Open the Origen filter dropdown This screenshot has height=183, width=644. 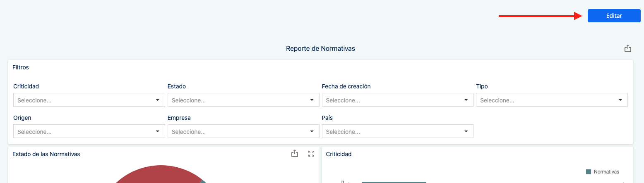[x=89, y=131]
